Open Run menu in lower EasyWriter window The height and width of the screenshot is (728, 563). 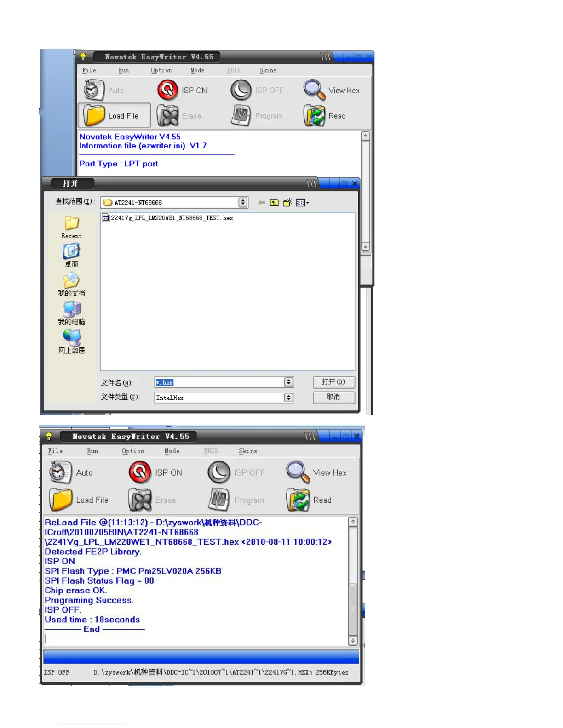click(92, 451)
